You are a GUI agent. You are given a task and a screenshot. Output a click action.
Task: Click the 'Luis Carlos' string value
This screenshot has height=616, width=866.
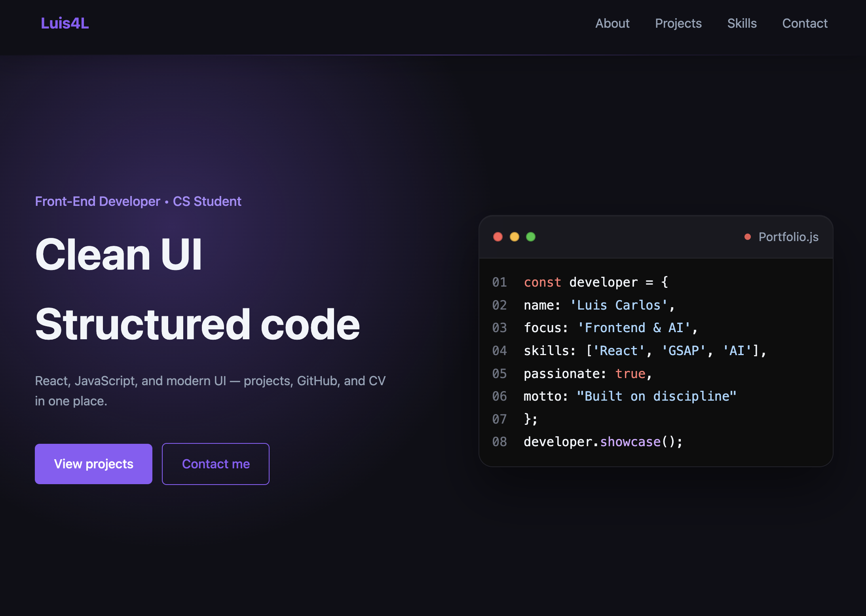tap(619, 305)
